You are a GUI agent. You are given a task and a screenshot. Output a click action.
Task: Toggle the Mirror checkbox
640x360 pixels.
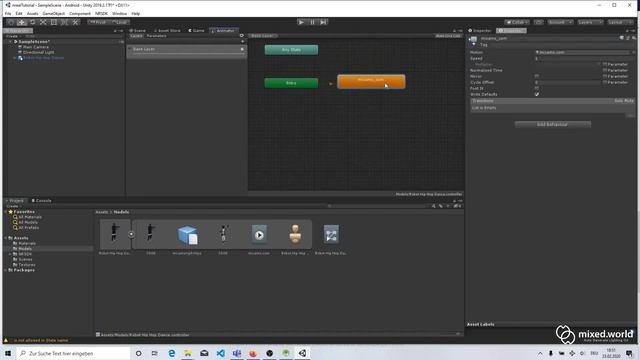tap(537, 76)
